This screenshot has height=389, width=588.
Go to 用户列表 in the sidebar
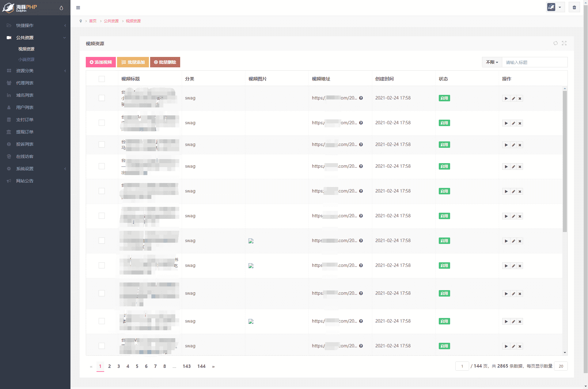[25, 107]
